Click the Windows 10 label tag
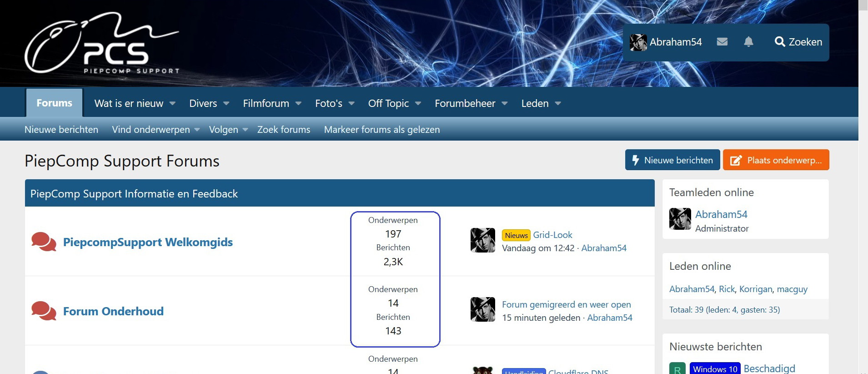Image resolution: width=868 pixels, height=374 pixels. tap(715, 369)
